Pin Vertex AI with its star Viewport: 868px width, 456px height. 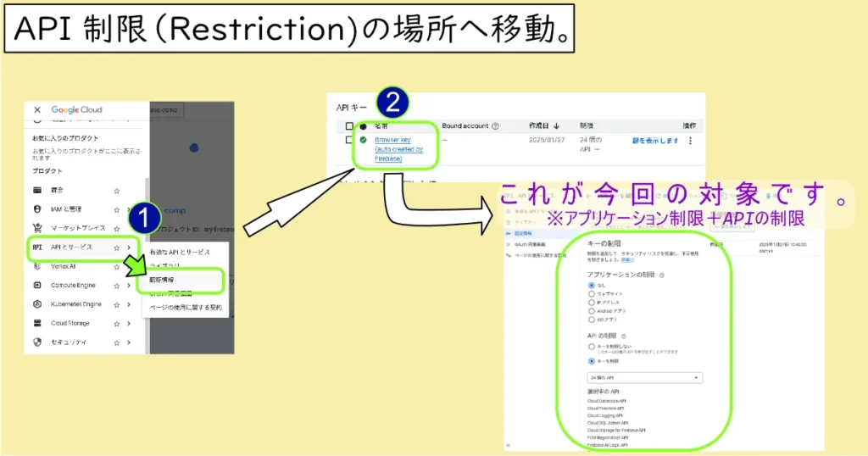pos(116,267)
